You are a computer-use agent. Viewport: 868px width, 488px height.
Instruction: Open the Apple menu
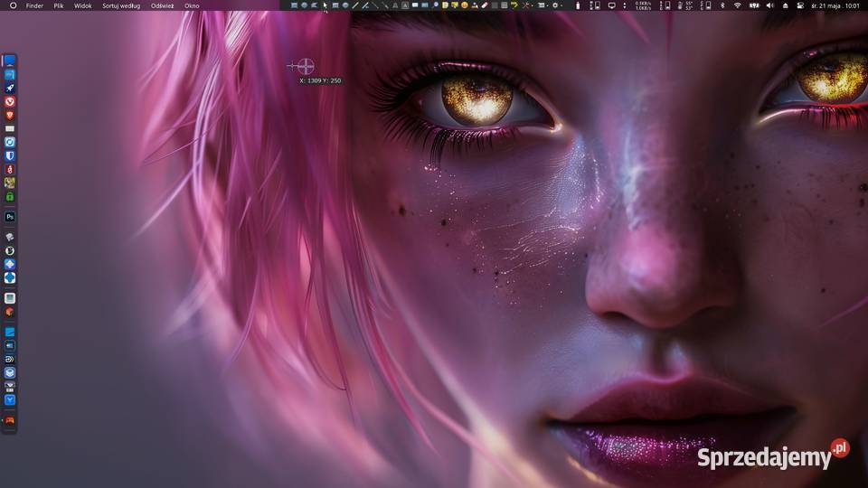coord(13,5)
